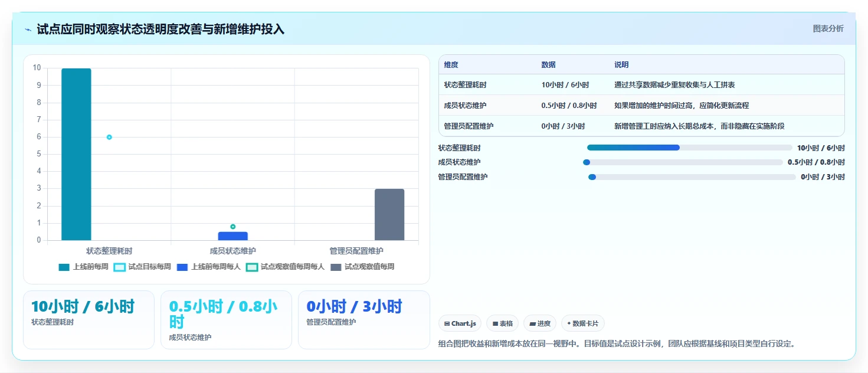Screen dimensions: 868x373
Task: Click the 10小时 / 6小时 data card
Action: pyautogui.click(x=89, y=320)
